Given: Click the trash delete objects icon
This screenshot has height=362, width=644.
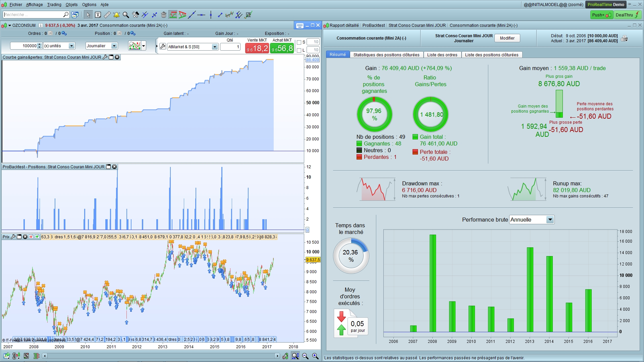Looking at the screenshot, I should (164, 15).
